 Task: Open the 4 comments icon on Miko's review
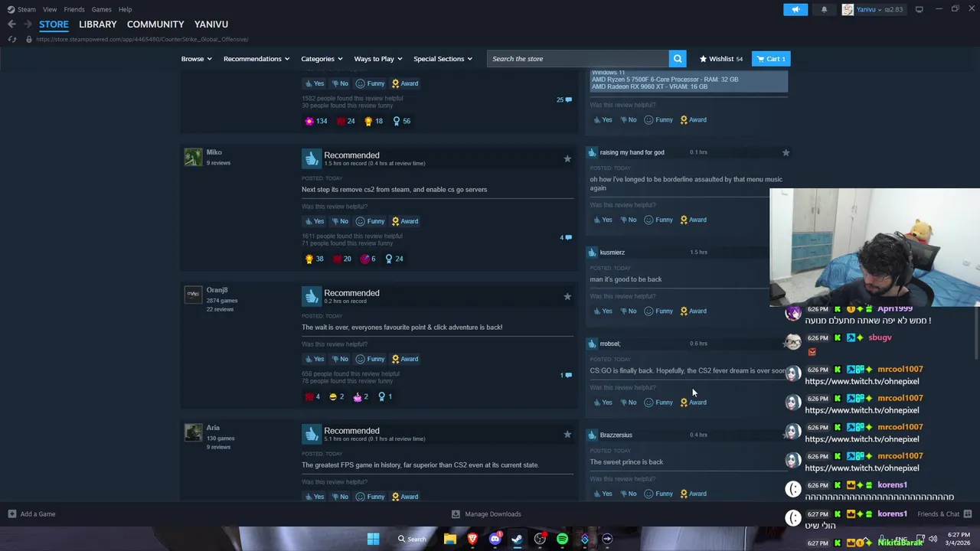pos(565,237)
